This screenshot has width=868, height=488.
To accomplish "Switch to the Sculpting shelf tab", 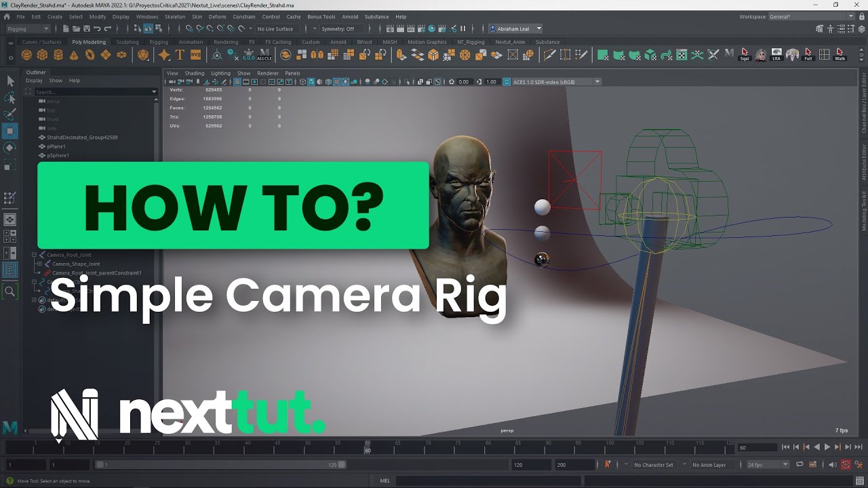I will (x=127, y=42).
